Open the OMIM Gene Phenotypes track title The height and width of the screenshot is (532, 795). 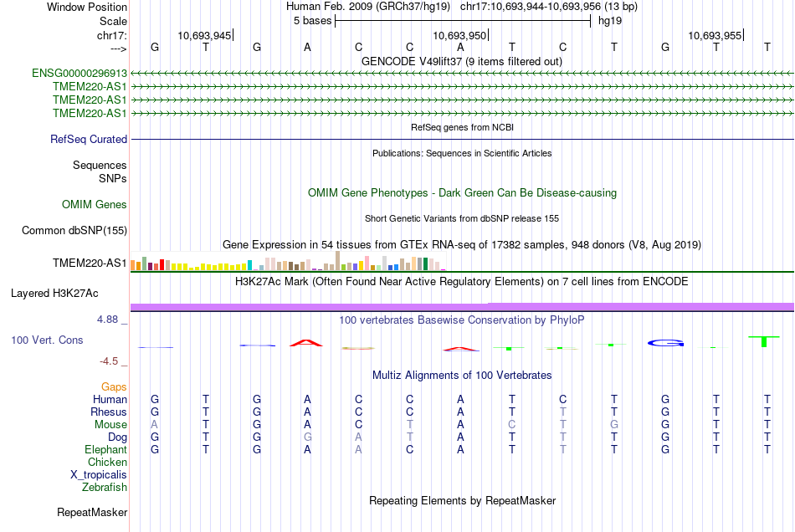462,192
